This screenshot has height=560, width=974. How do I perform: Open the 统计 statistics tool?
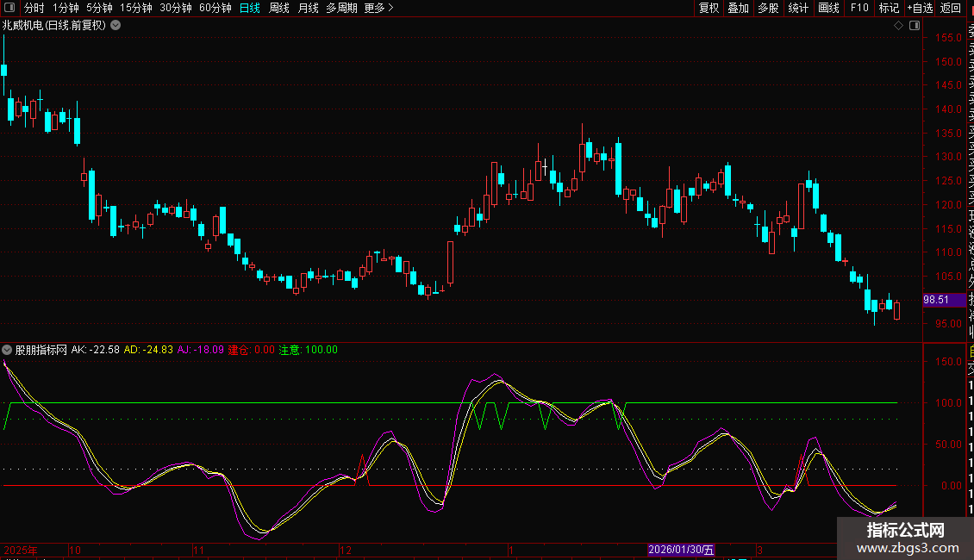[798, 8]
